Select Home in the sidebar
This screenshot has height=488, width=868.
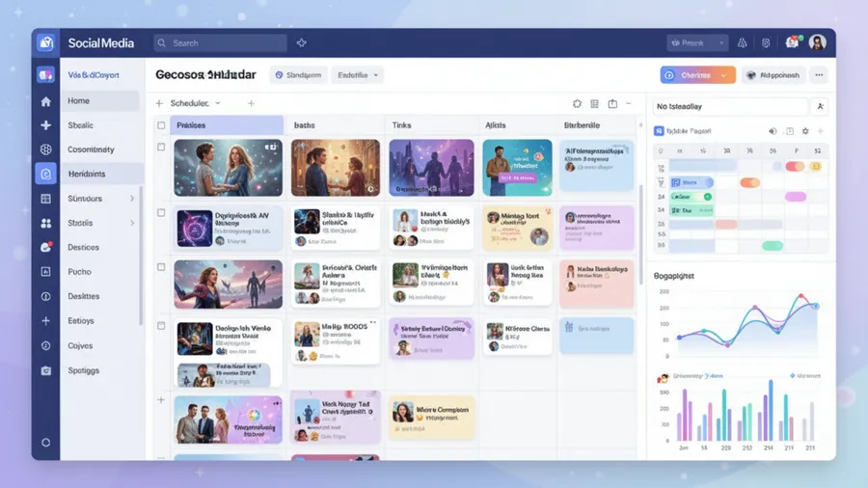pos(99,100)
